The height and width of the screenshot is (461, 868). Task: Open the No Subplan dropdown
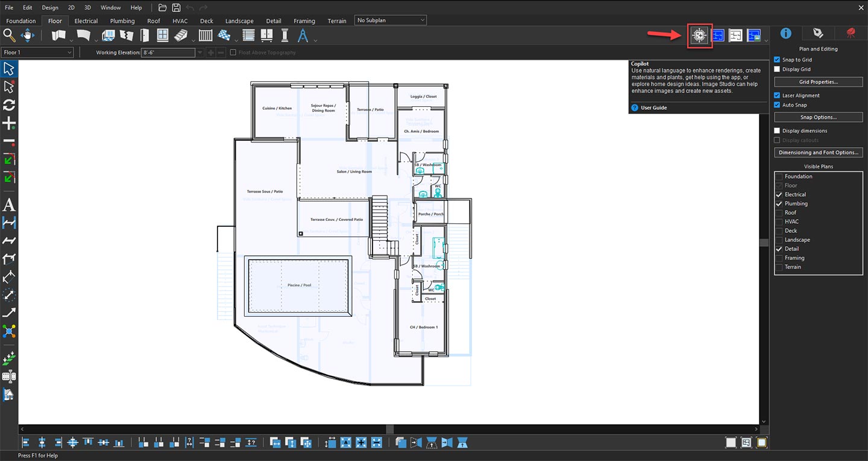tap(390, 21)
